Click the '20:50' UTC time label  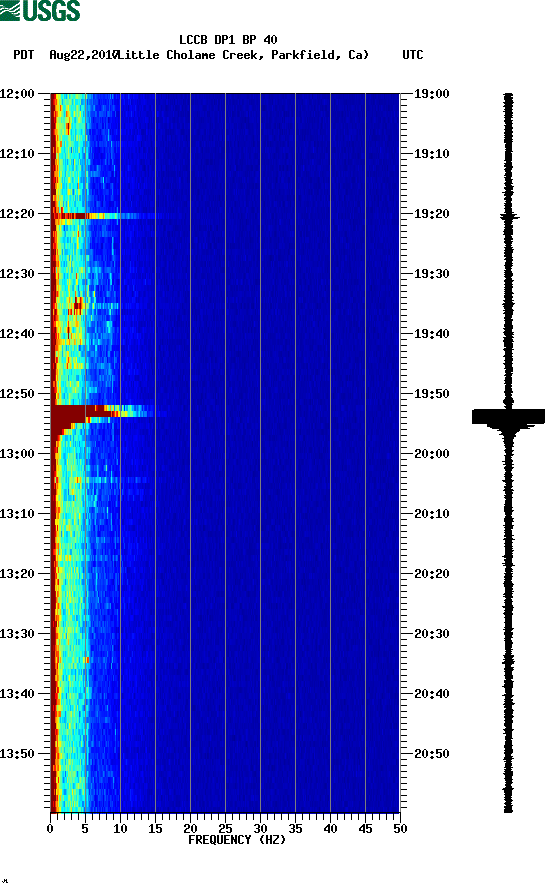pos(431,754)
